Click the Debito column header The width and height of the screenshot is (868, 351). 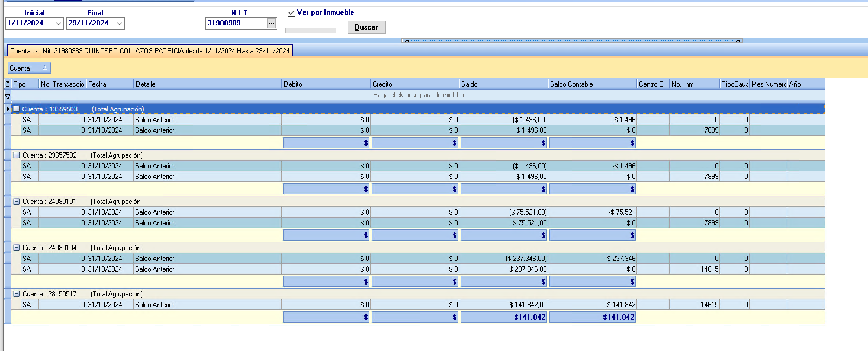click(326, 84)
